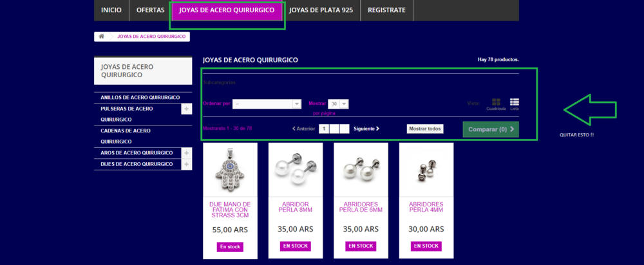Go to INICIO in navigation bar
The image size is (644, 265).
point(111,10)
